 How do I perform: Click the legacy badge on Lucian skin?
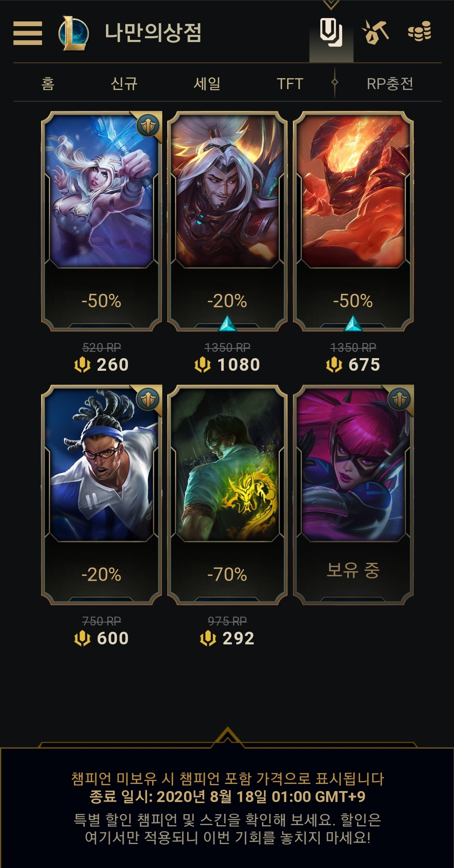click(148, 399)
